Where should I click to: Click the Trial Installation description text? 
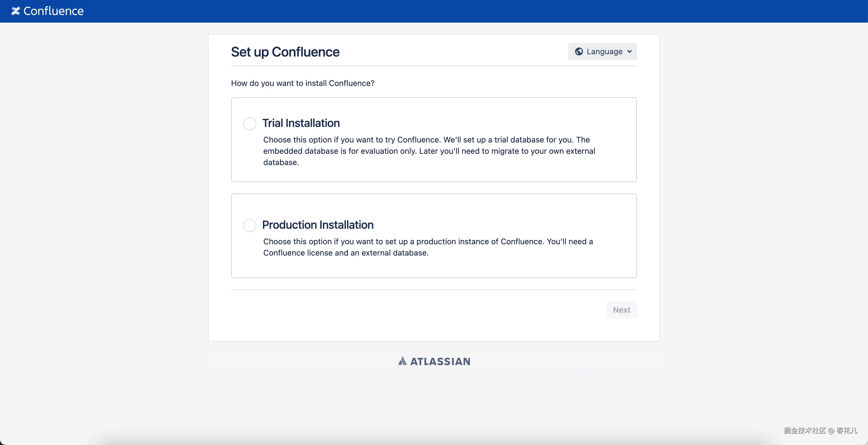(x=429, y=151)
